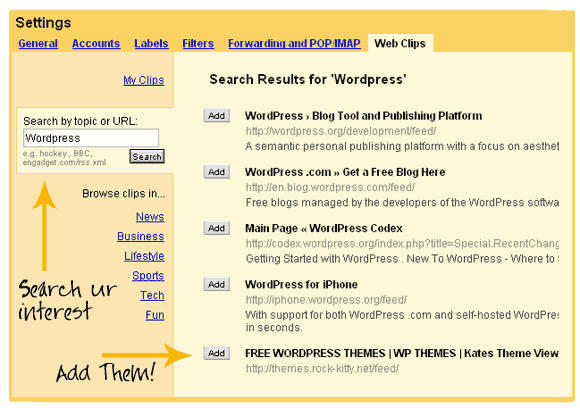The width and height of the screenshot is (580, 408).
Task: Click the Search by topic input field
Action: click(91, 138)
